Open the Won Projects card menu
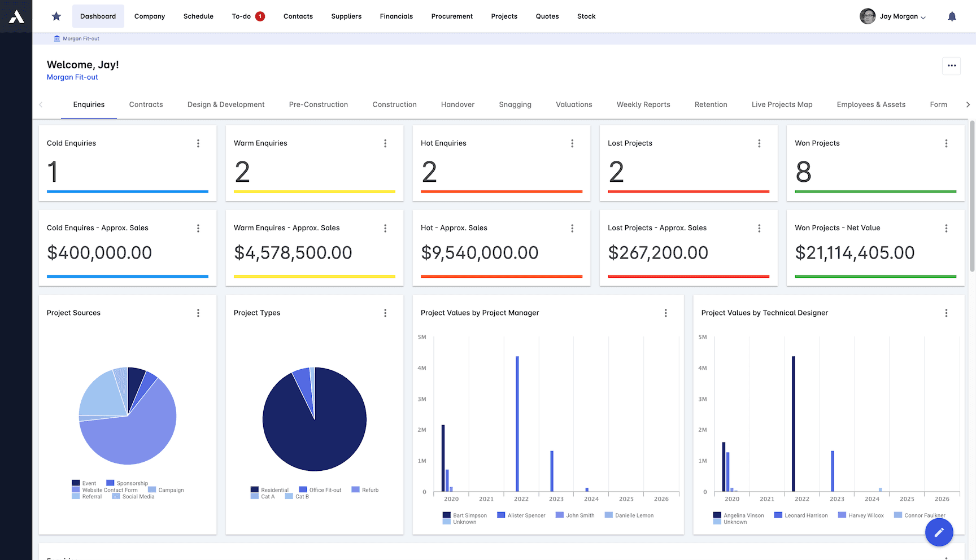The image size is (976, 560). point(947,143)
